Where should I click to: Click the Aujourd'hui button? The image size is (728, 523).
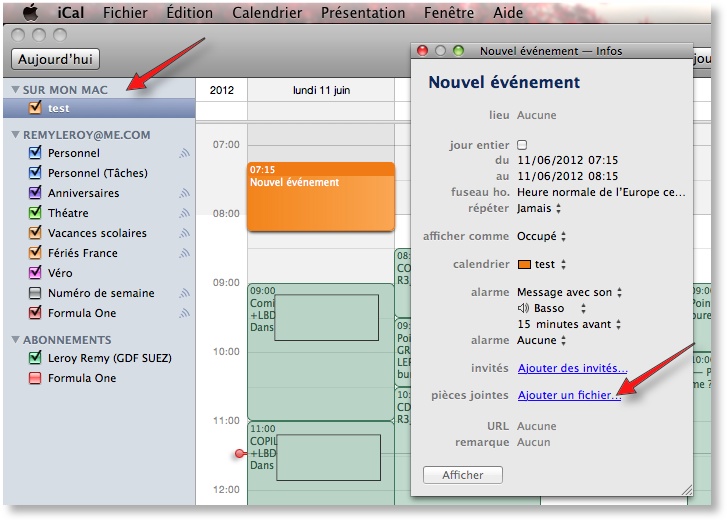55,59
